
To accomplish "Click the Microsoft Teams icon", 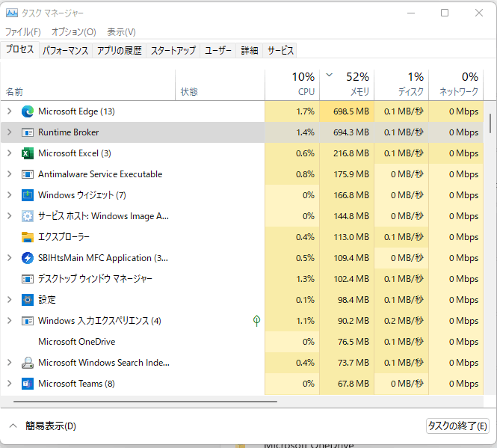I will click(x=28, y=384).
